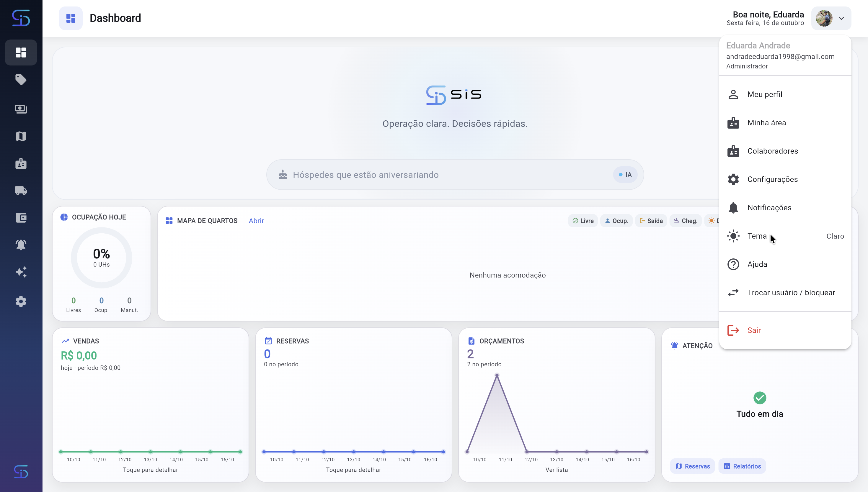Click the Relatórios button in Atenção card
The width and height of the screenshot is (868, 492).
tap(742, 466)
